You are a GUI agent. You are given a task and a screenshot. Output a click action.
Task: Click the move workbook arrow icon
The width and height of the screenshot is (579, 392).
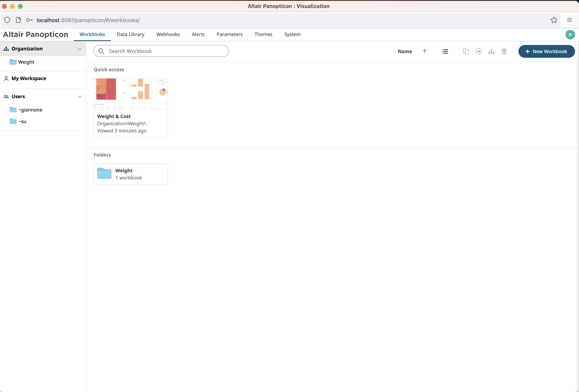click(x=478, y=51)
